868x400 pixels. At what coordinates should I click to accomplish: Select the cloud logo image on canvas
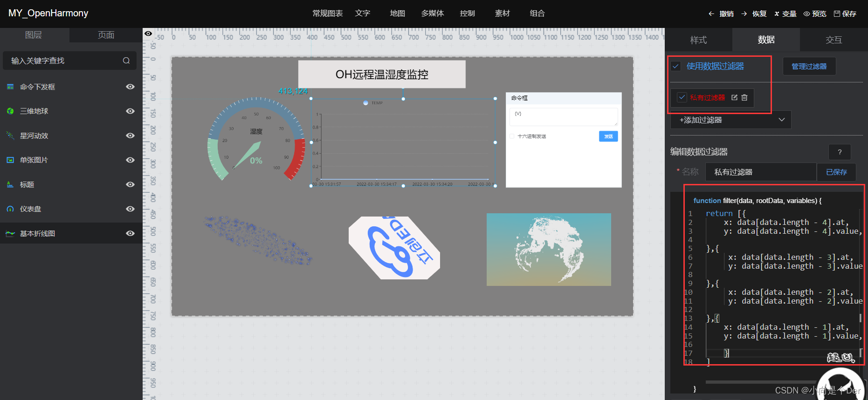click(x=394, y=248)
